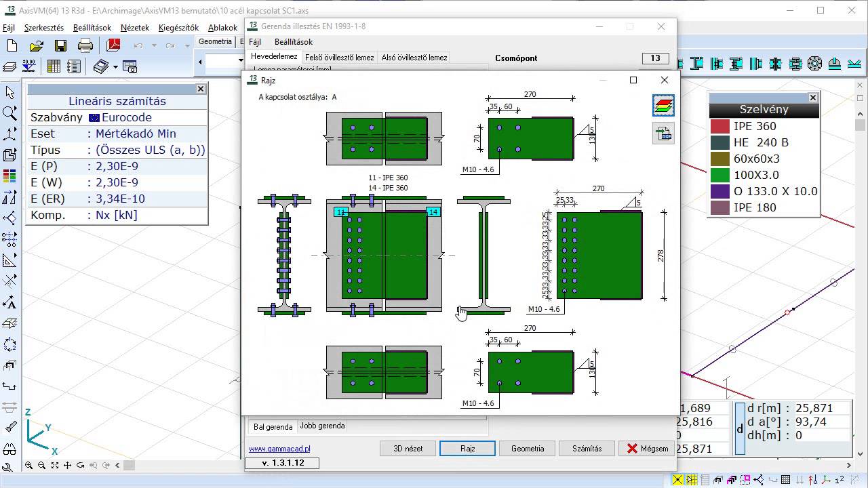
Task: Open the Fájl menu in main window
Action: click(x=9, y=28)
